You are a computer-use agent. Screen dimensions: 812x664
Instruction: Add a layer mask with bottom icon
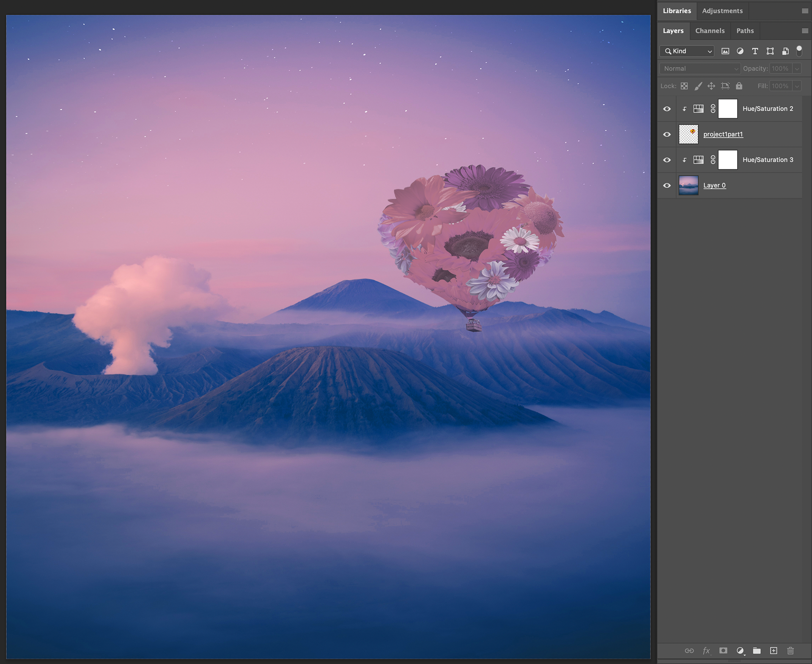coord(723,650)
